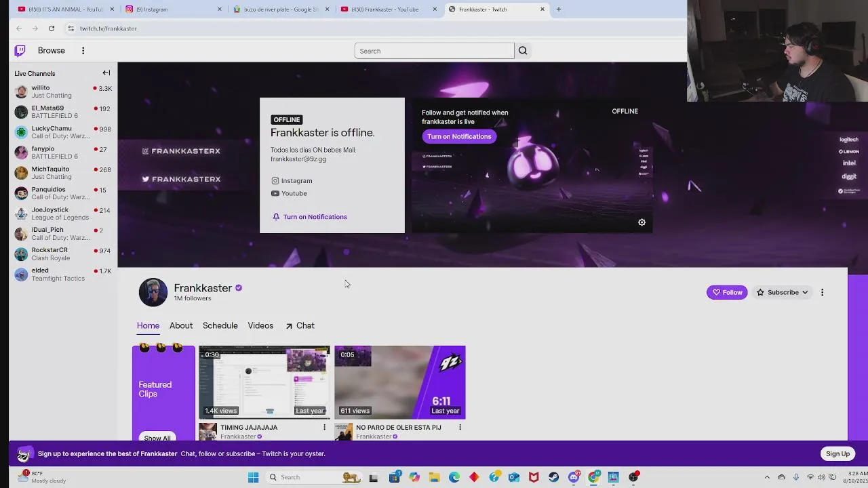Open Panquidios live channel
The width and height of the screenshot is (868, 488).
click(x=63, y=193)
